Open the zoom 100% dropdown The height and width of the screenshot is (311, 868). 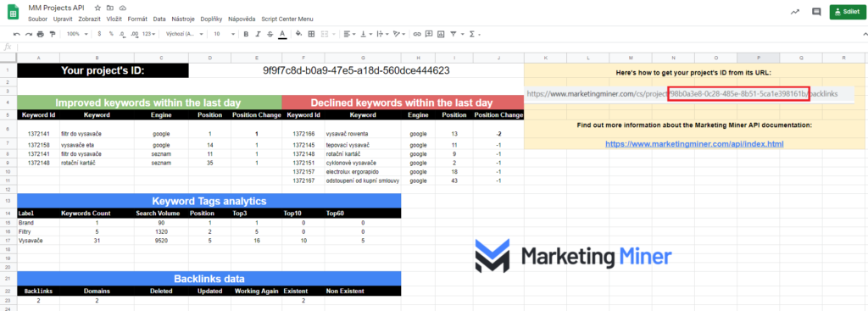pos(77,34)
